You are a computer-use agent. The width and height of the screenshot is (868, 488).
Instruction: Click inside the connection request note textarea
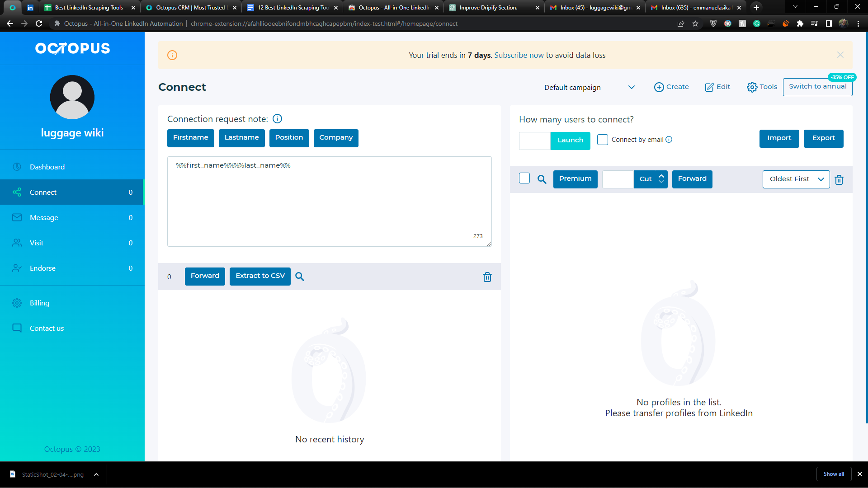coord(330,202)
